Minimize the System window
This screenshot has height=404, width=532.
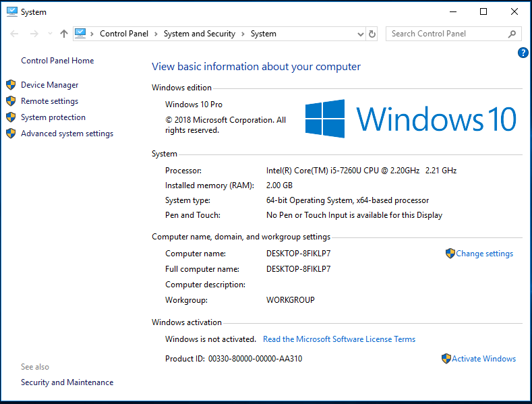pyautogui.click(x=453, y=11)
